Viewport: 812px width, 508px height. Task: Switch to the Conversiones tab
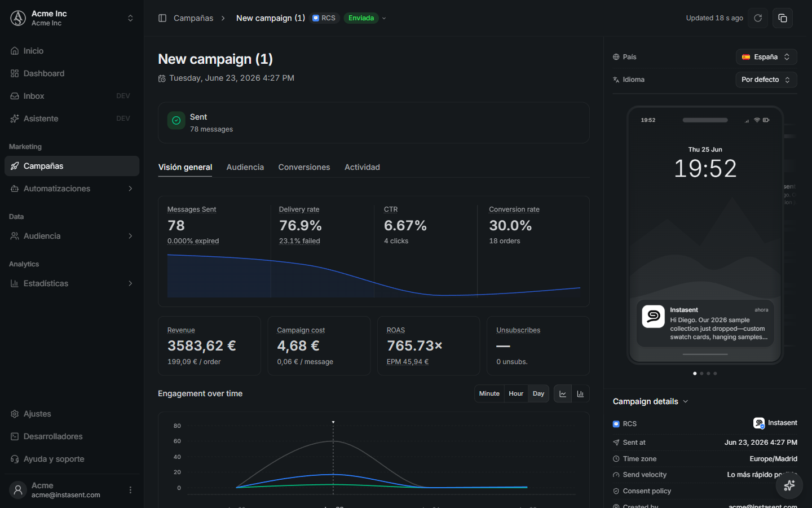click(x=304, y=167)
